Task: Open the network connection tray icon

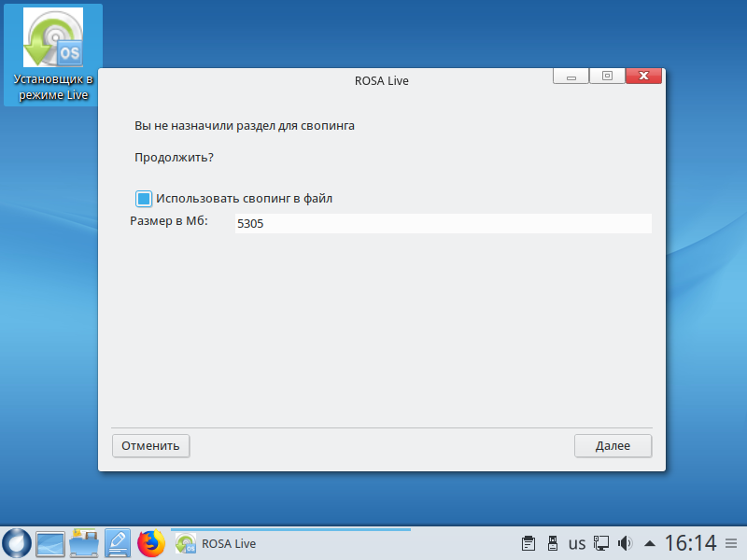Action: pyautogui.click(x=602, y=543)
